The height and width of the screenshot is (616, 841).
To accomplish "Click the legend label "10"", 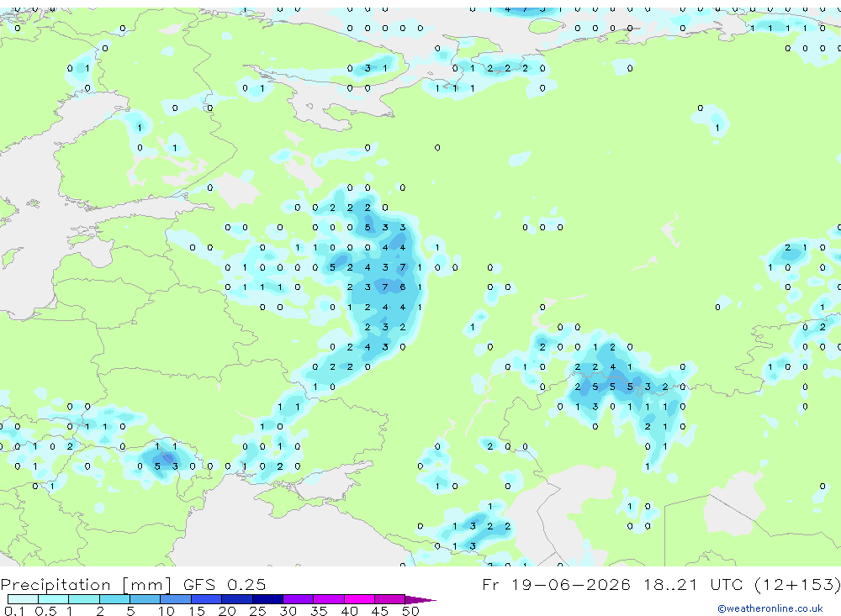I will tap(167, 611).
